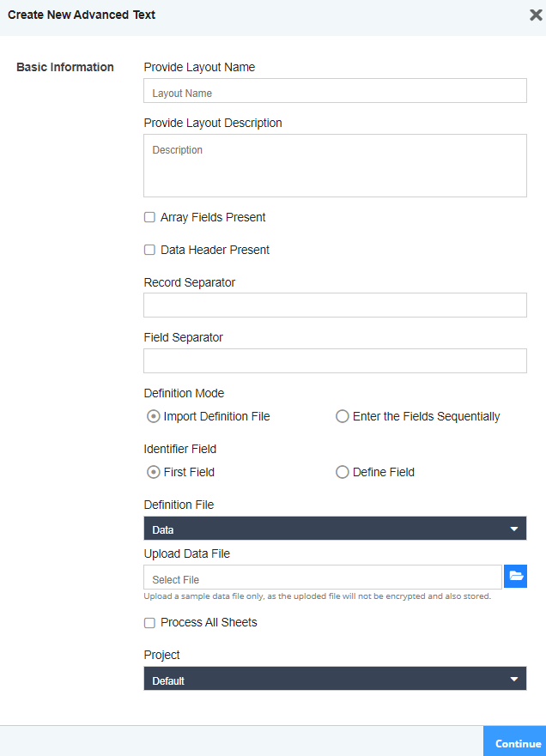Choose Enter the Fields Sequentially mode
Screen dimensions: 546x756
click(x=343, y=417)
